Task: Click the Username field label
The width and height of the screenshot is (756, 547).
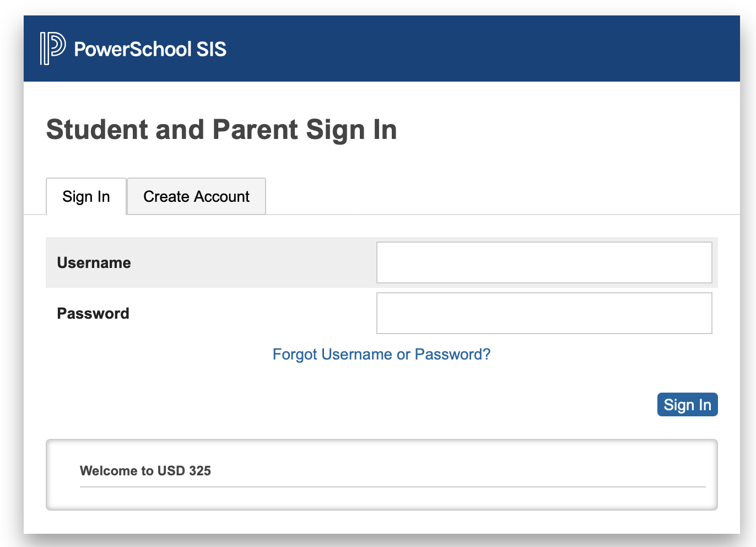Action: (x=94, y=262)
